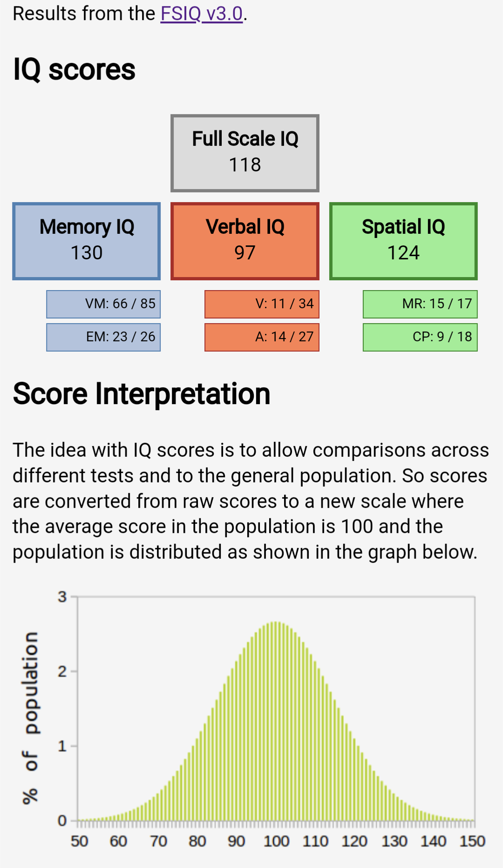This screenshot has width=503, height=868.
Task: Open the FSIQ v3.0 link
Action: point(201,14)
